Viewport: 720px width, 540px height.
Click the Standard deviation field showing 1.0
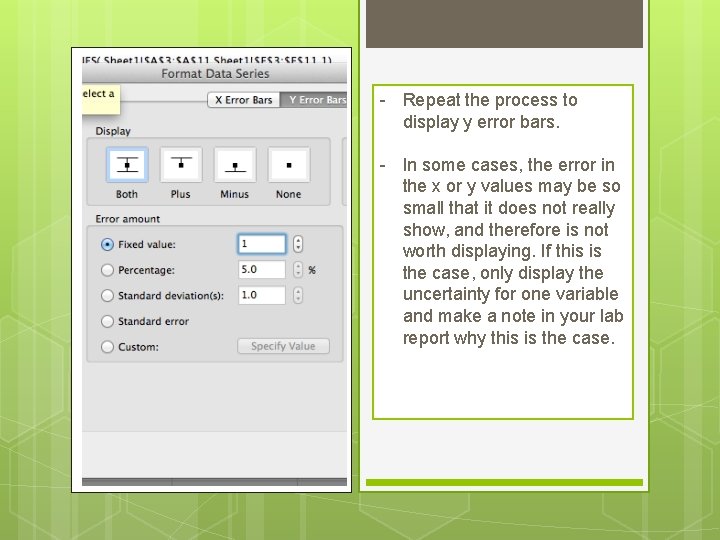262,295
